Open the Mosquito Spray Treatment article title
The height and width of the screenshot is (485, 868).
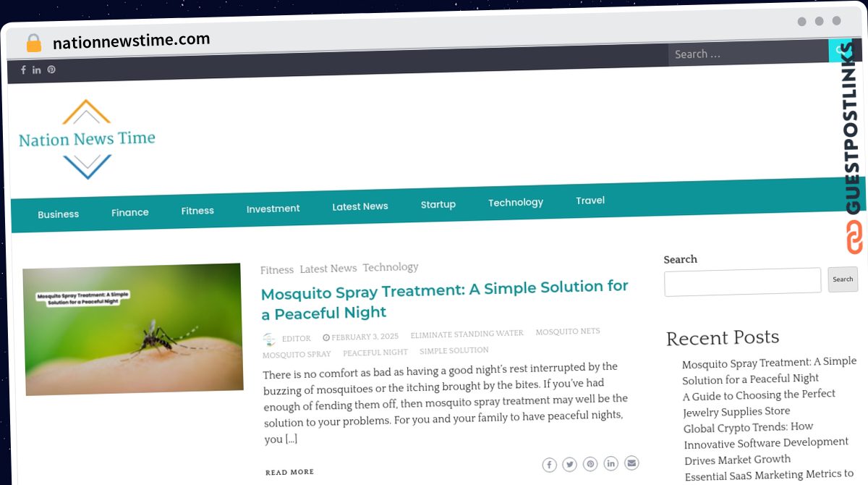tap(444, 300)
